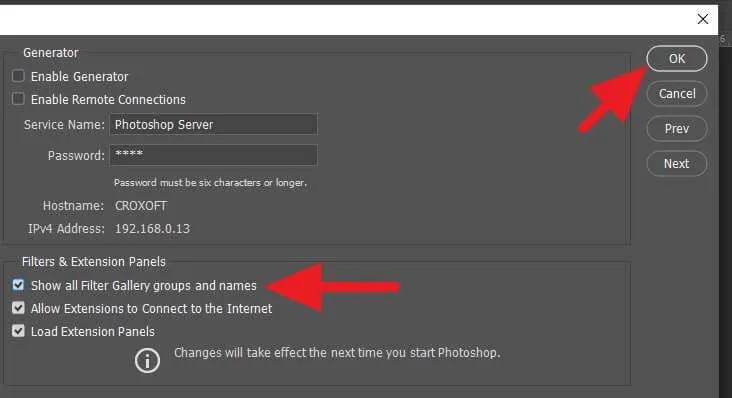The image size is (732, 398).
Task: Advance to next preferences page with Next
Action: (x=677, y=164)
